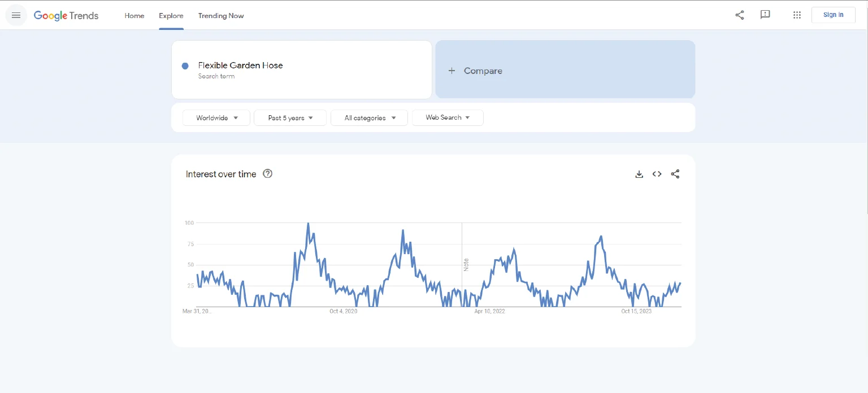
Task: Edit the Flexible Garden Hose search term
Action: click(241, 65)
